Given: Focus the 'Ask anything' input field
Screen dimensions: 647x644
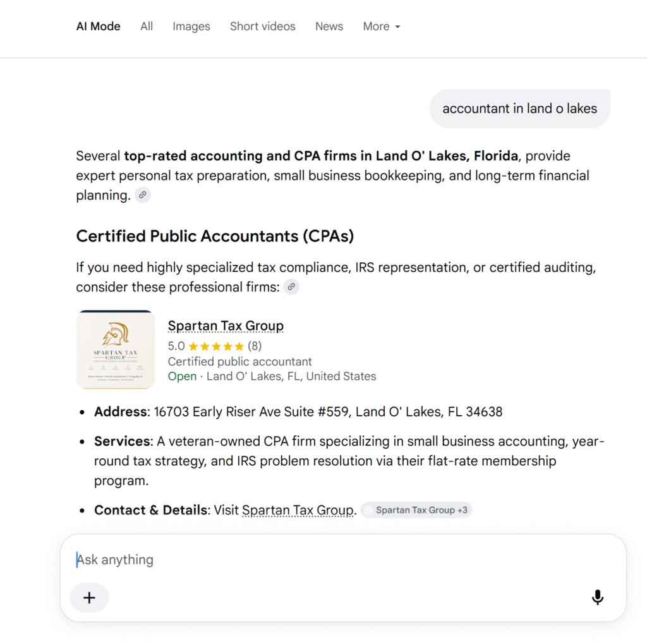Looking at the screenshot, I should click(x=343, y=560).
